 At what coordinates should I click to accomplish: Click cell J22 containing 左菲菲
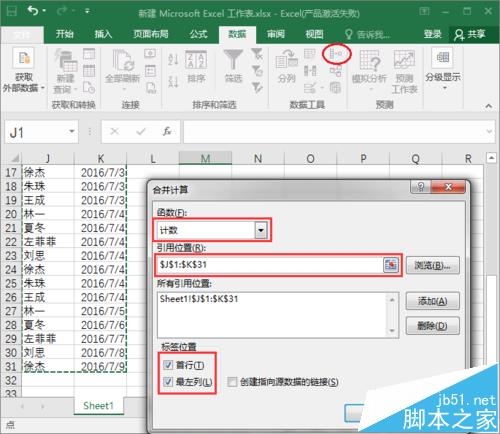[x=48, y=242]
